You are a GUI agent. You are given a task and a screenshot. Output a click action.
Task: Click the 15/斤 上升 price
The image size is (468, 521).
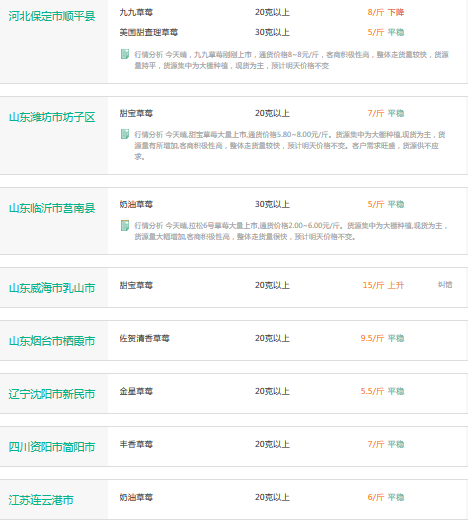point(383,285)
